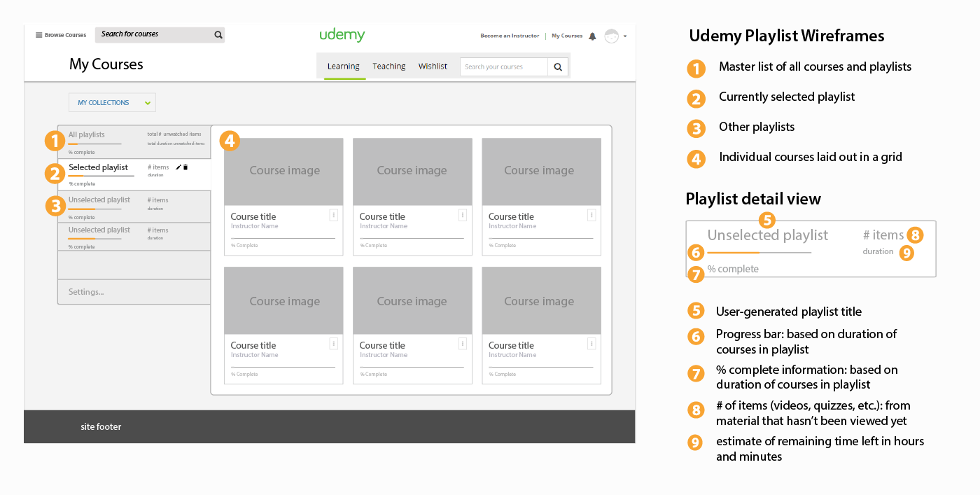Focus the Search your courses field
Viewport: 980px width, 495px height.
click(x=504, y=67)
